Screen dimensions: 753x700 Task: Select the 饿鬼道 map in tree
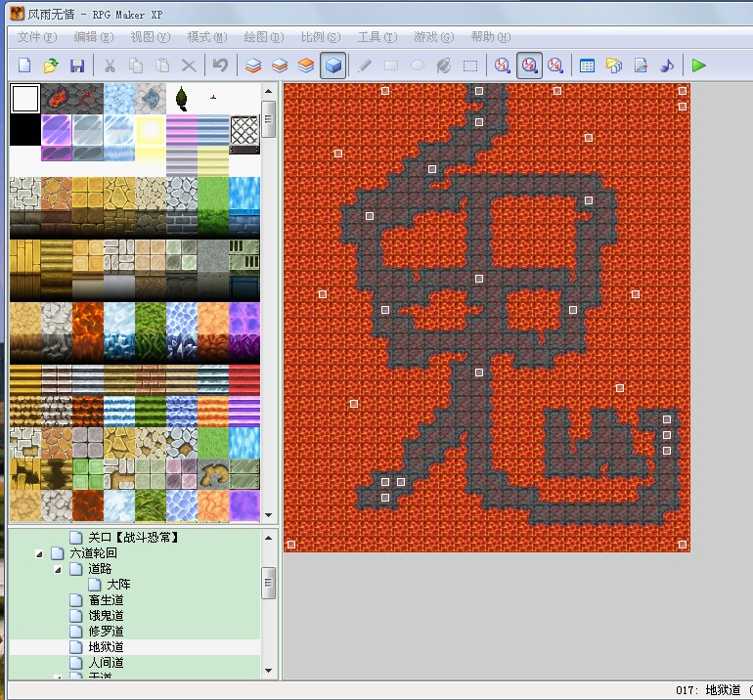(107, 616)
